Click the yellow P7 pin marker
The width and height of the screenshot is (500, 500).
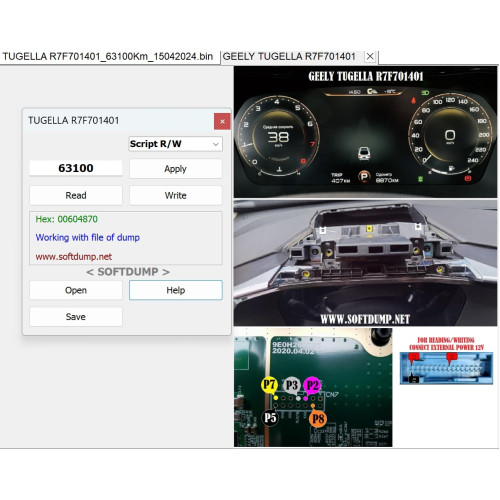(269, 385)
